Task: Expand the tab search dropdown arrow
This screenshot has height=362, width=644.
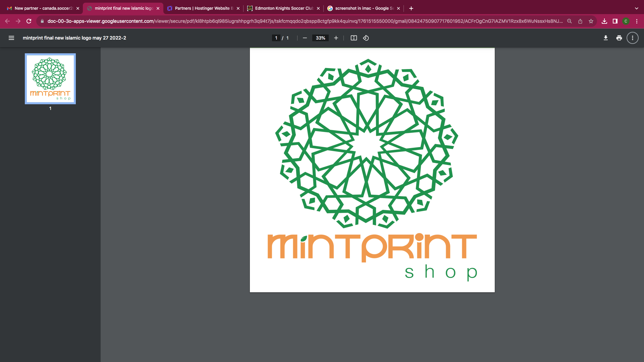Action: point(636,8)
